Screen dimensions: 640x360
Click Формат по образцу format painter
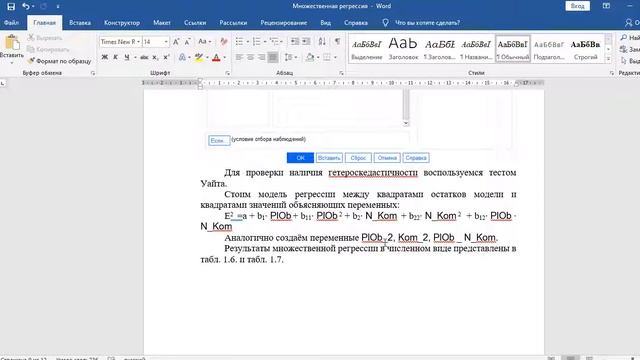[60, 61]
